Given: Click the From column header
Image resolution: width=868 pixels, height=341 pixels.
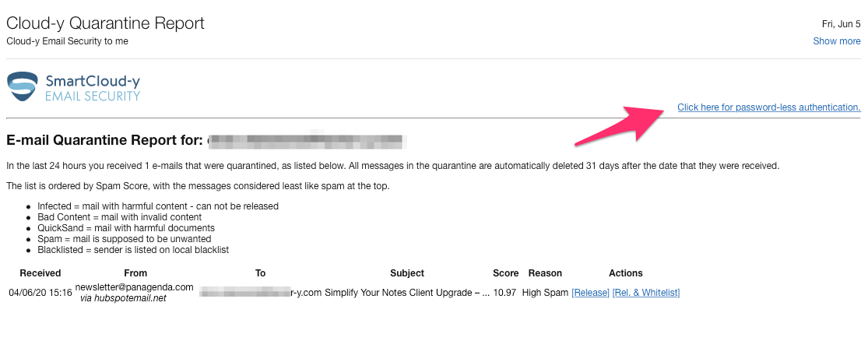Looking at the screenshot, I should [x=135, y=273].
